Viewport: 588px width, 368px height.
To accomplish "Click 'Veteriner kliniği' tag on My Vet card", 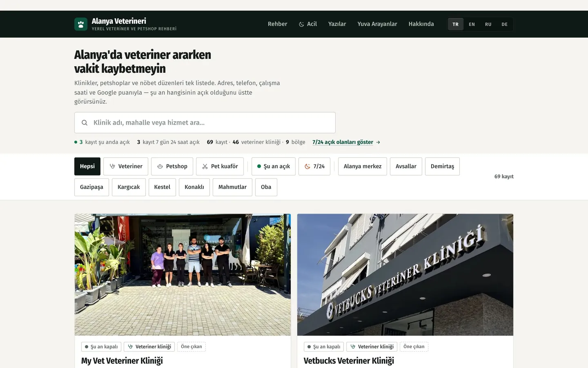I will pos(149,347).
